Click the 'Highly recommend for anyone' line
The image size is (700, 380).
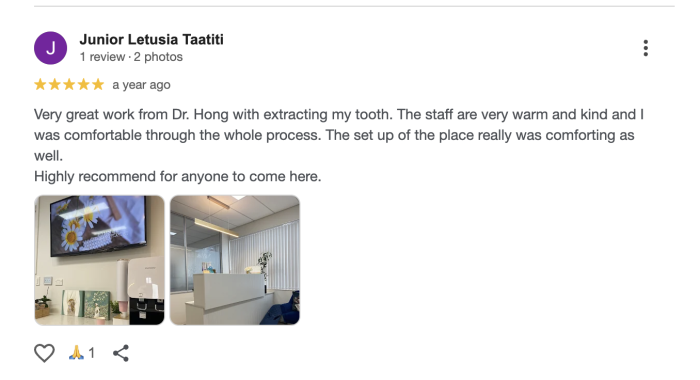(x=178, y=176)
